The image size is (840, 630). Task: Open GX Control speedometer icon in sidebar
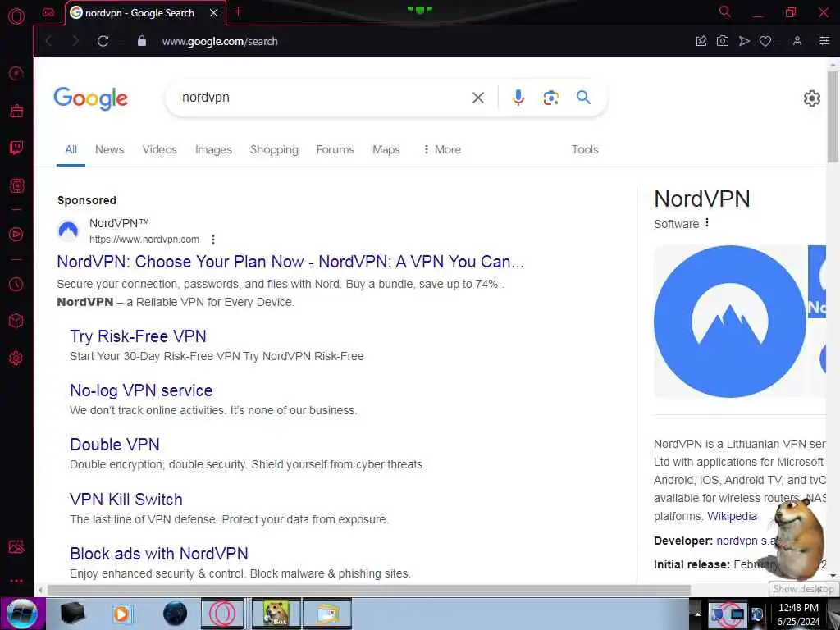pyautogui.click(x=16, y=73)
